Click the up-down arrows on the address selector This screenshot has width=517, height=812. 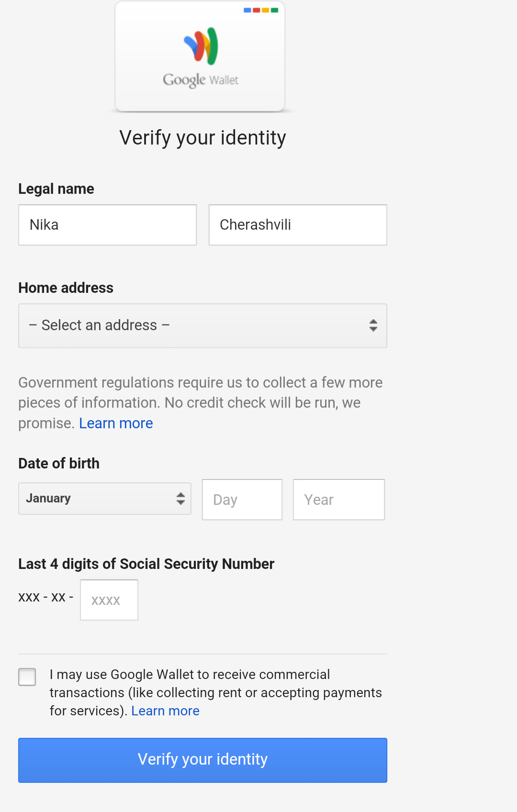point(373,325)
